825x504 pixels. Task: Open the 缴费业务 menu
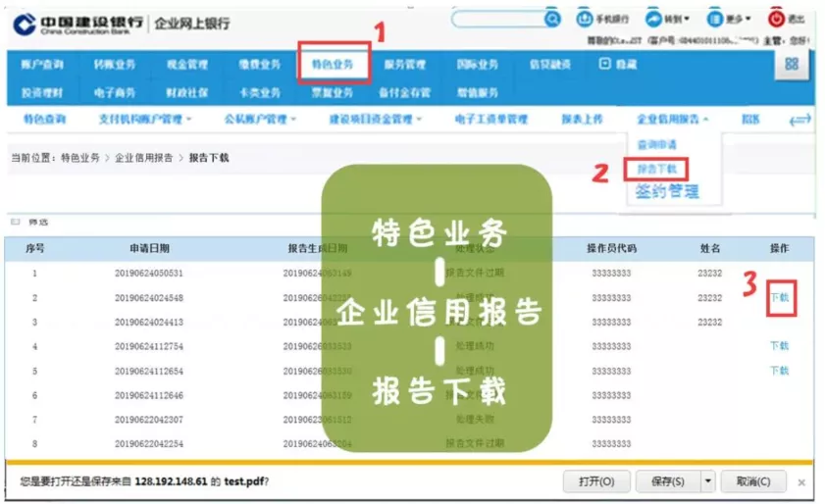click(x=259, y=65)
